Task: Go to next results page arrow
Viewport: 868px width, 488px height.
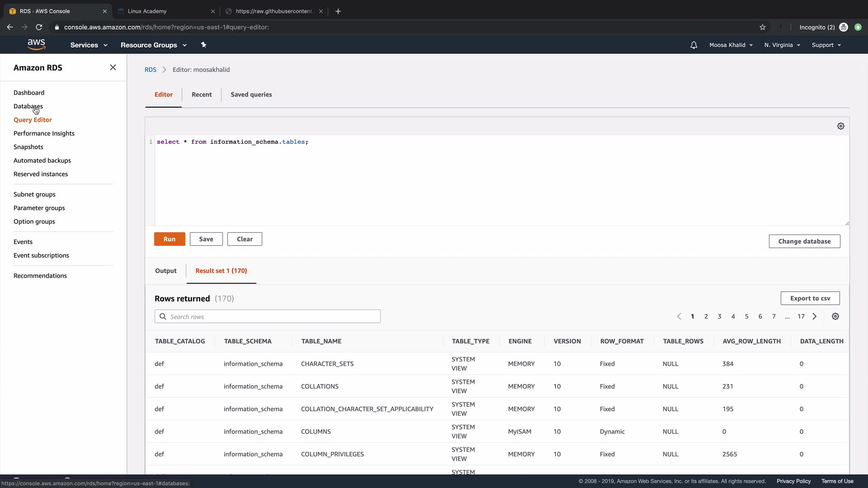Action: tap(814, 316)
